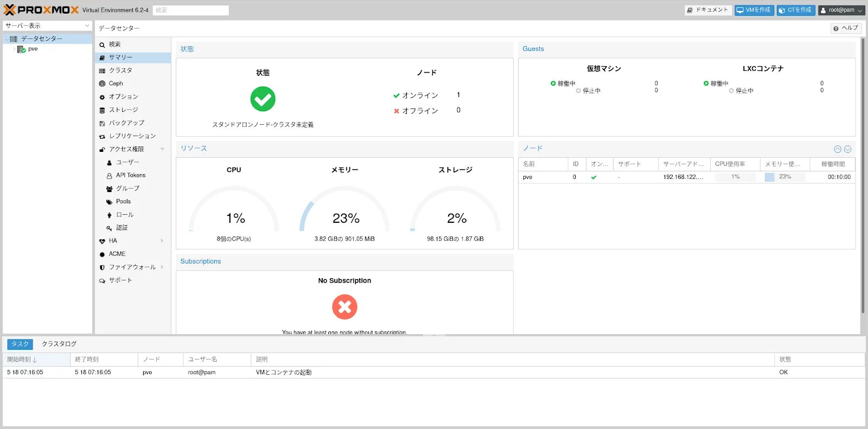This screenshot has width=868, height=429.
Task: Expand the HA submenu arrow
Action: coord(162,241)
